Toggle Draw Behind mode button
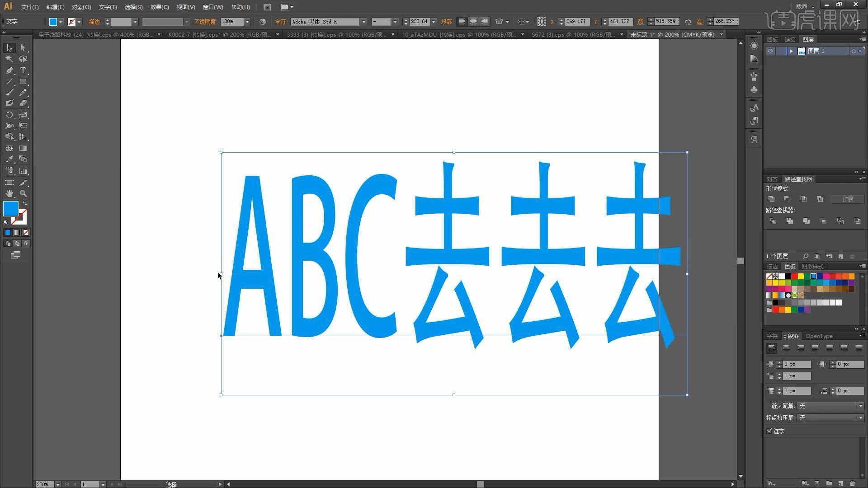Image resolution: width=868 pixels, height=488 pixels. tap(17, 244)
